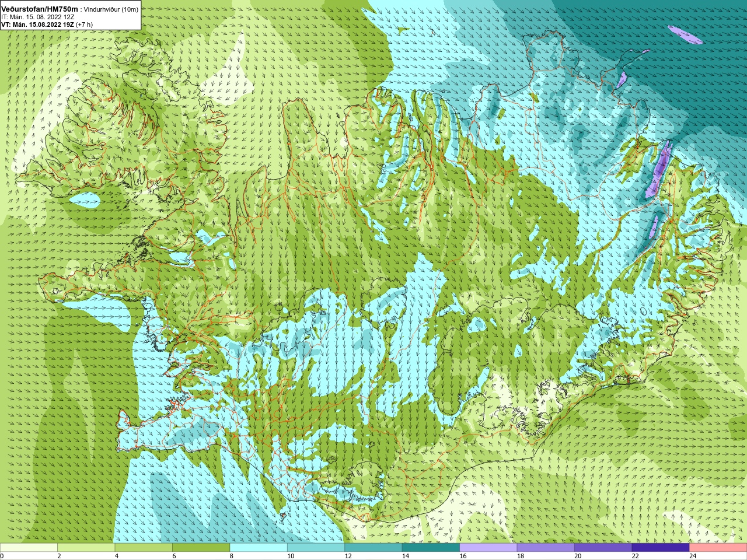Click the 10–12 m/s turquoise legend swatch
The height and width of the screenshot is (560, 747).
[x=316, y=548]
